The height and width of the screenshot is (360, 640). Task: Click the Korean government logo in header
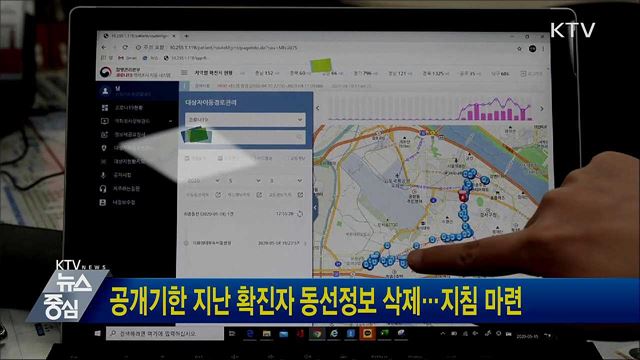106,72
